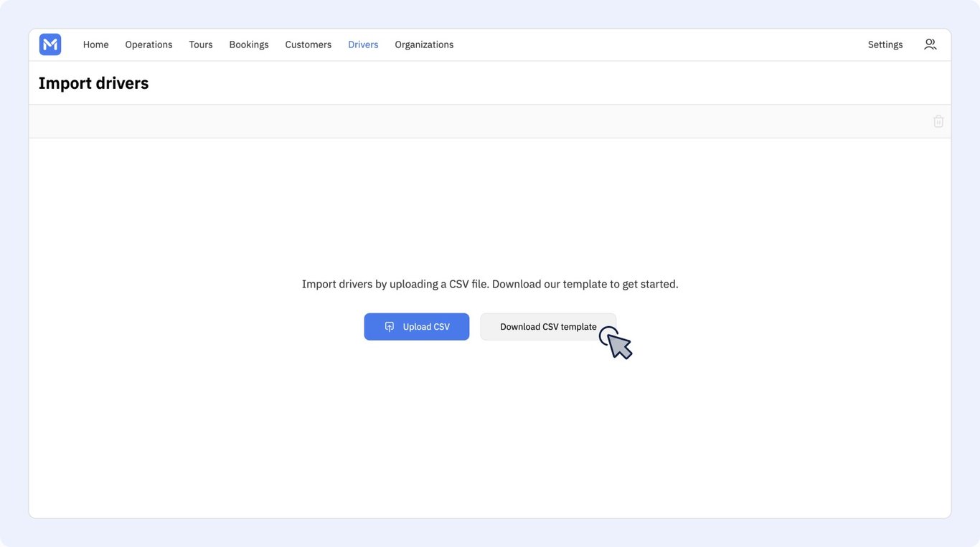Click the trash delete icon

click(938, 121)
